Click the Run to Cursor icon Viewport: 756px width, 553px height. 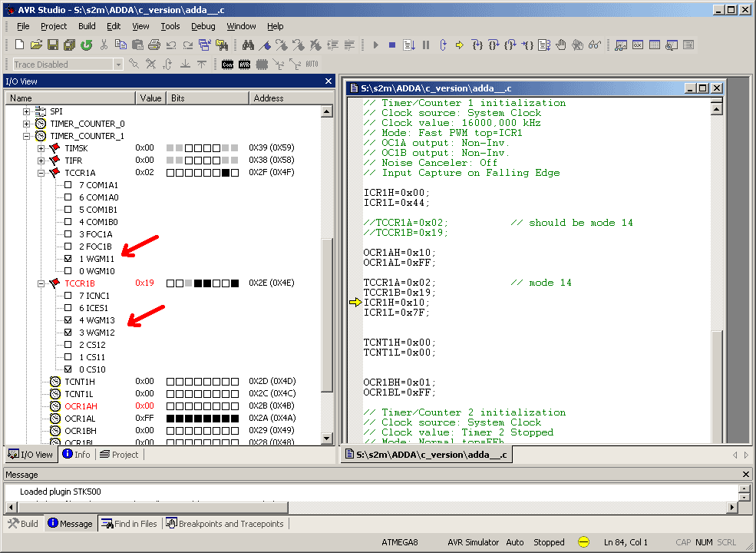click(527, 45)
